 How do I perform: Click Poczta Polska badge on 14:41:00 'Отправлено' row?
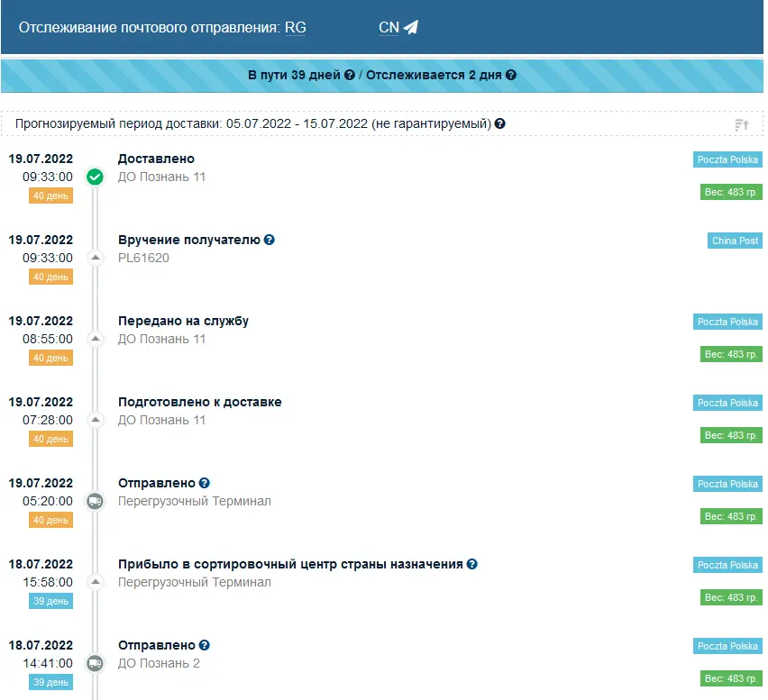[727, 646]
